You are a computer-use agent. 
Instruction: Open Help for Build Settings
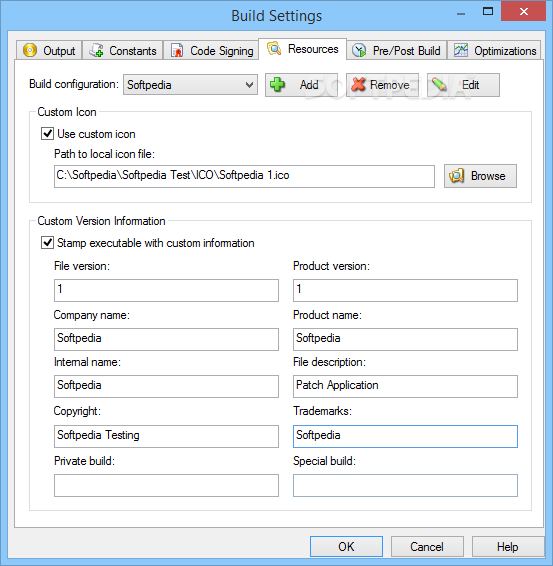click(508, 547)
